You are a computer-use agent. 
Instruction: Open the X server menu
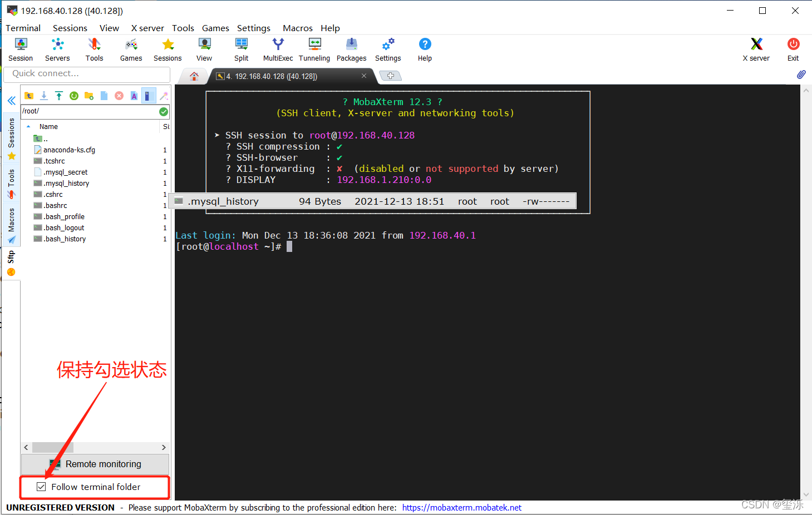pyautogui.click(x=147, y=28)
